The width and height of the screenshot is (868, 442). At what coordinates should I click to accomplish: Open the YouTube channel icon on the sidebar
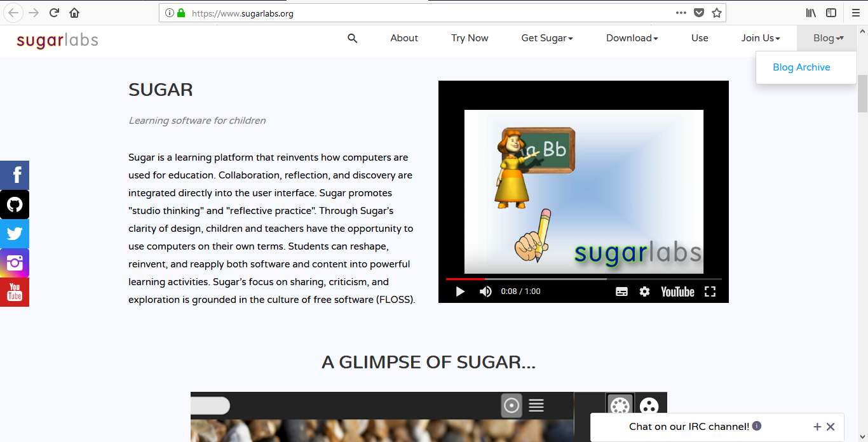[14, 291]
